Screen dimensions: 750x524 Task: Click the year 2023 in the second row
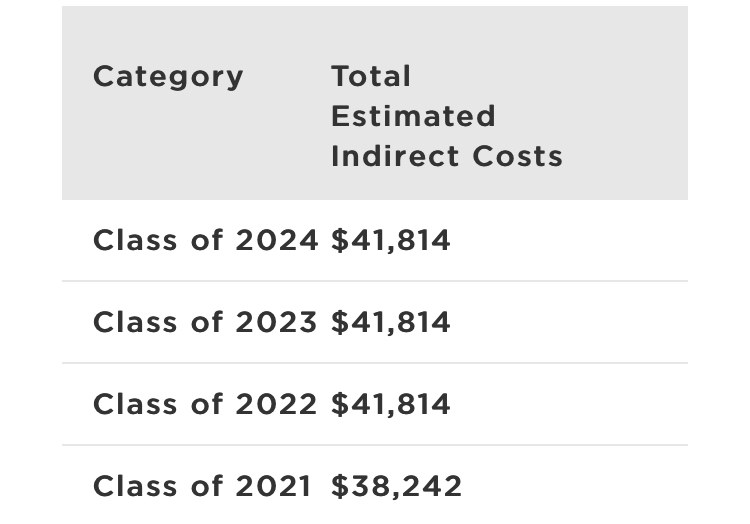click(277, 323)
